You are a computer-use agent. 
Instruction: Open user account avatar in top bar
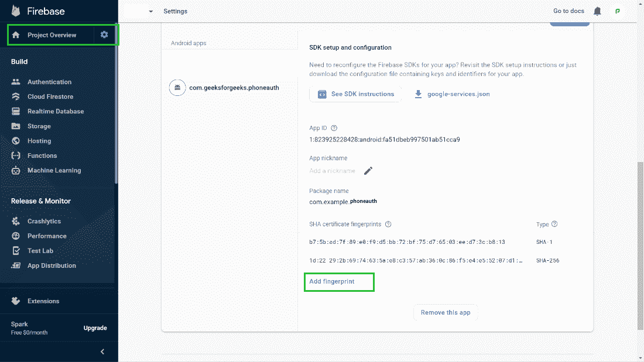click(x=617, y=11)
